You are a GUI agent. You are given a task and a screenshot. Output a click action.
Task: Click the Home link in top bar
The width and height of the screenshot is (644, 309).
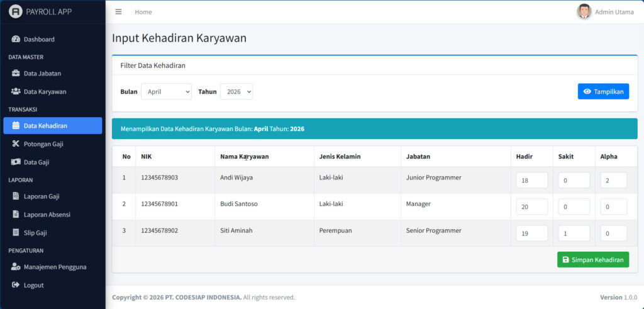pyautogui.click(x=143, y=12)
